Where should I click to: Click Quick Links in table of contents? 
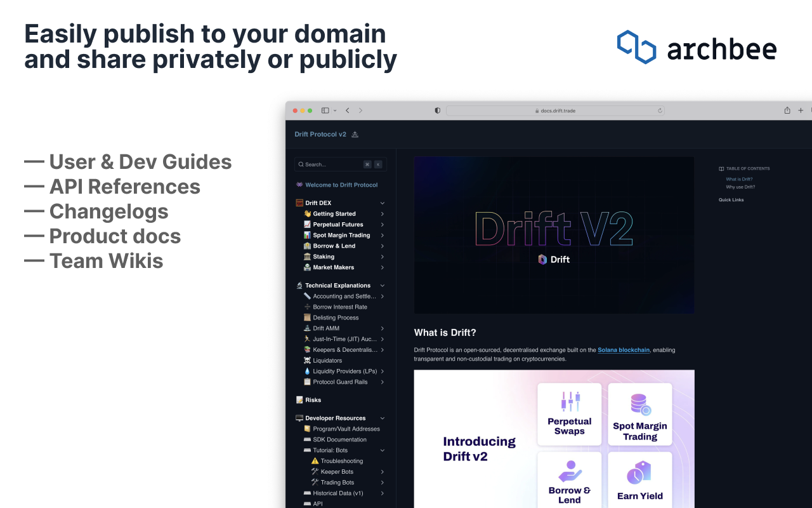[x=731, y=200]
